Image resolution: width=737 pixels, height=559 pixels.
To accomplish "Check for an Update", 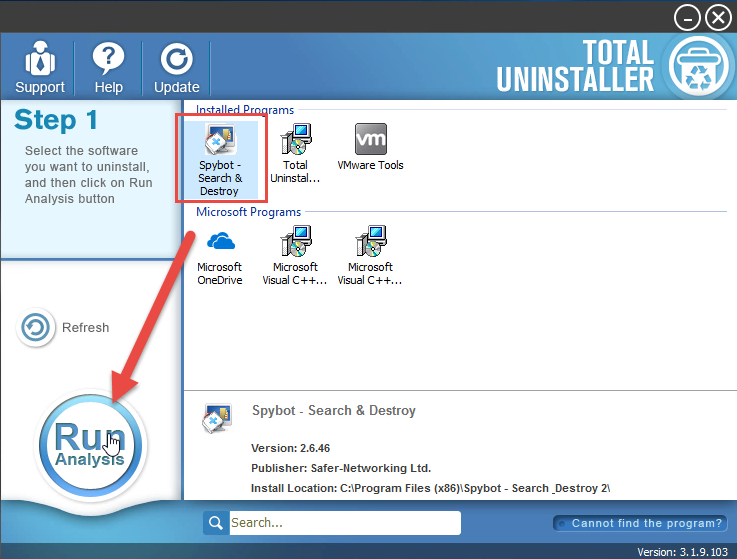I will [176, 67].
